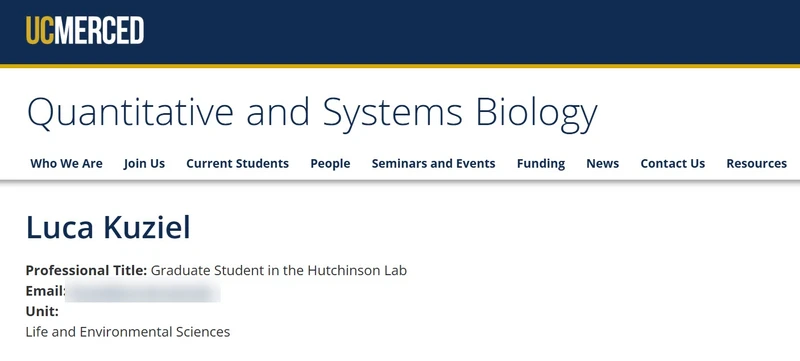Click the Graduate Student in the Hutchinson Lab text
800x361 pixels.
click(x=279, y=270)
